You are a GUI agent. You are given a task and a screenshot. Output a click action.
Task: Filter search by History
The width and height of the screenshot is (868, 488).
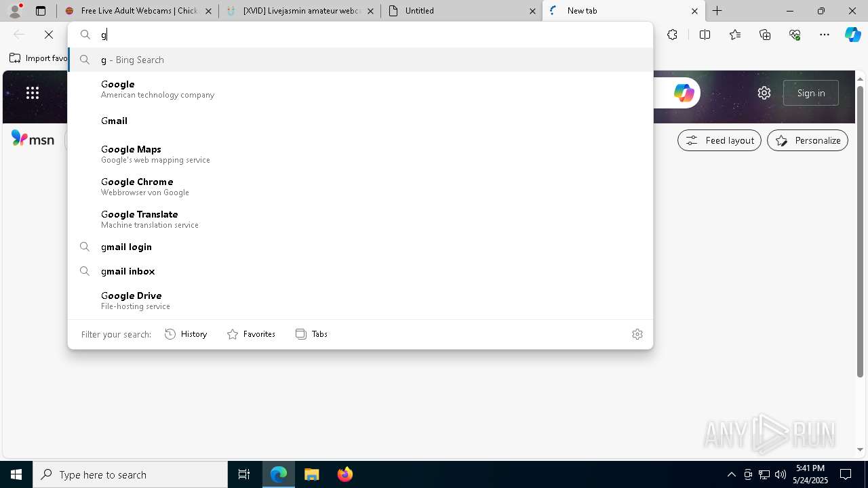coord(186,334)
